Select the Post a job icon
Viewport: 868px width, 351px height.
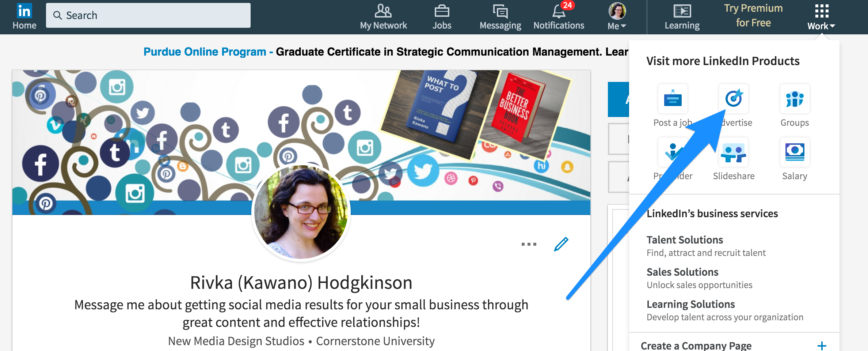click(673, 99)
